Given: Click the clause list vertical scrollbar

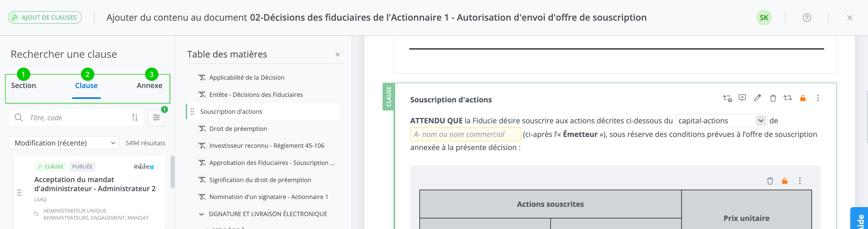Looking at the screenshot, I should click(172, 172).
